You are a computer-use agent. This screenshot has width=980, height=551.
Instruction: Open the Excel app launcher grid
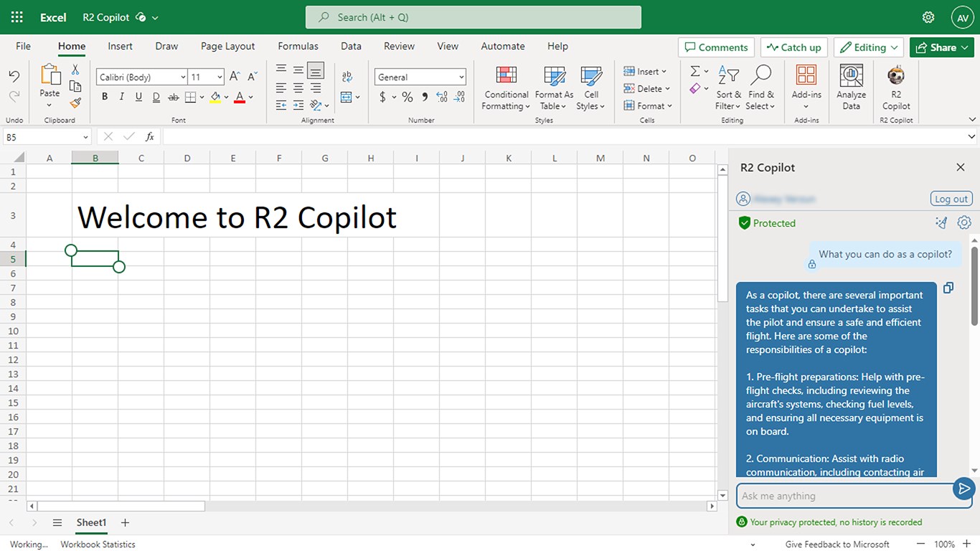[17, 17]
